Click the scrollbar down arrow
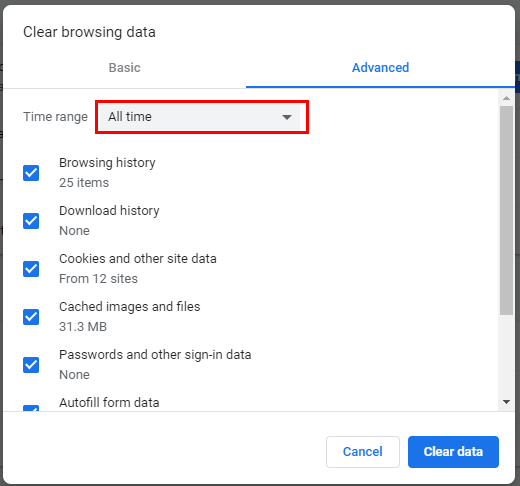Image resolution: width=520 pixels, height=486 pixels. coord(506,402)
